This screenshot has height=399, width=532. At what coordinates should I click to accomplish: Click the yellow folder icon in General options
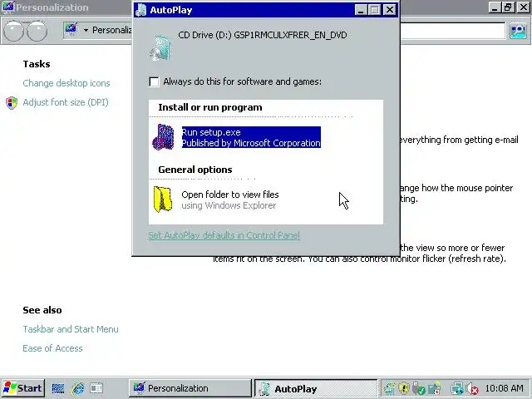[163, 199]
